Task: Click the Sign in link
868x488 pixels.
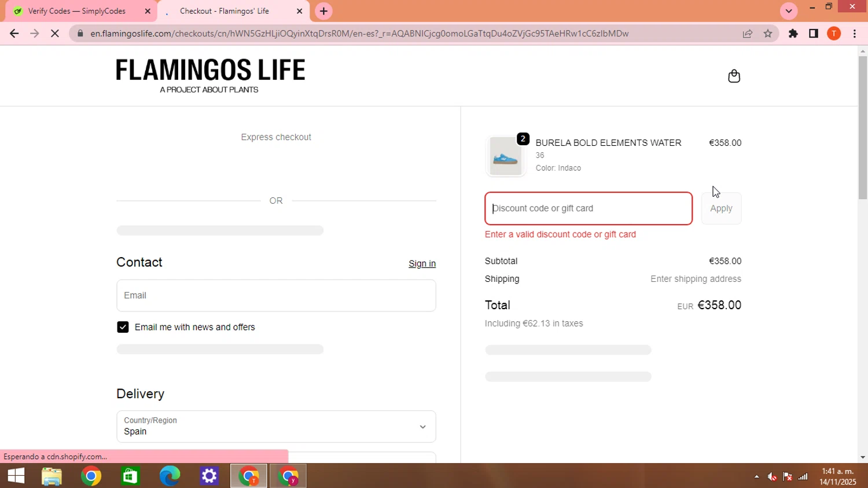Action: pyautogui.click(x=422, y=263)
